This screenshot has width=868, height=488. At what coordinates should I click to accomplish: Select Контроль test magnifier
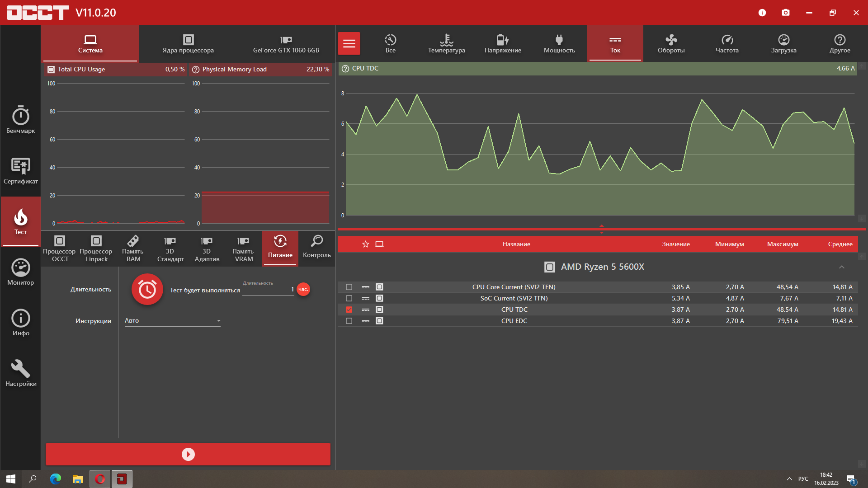coord(316,249)
